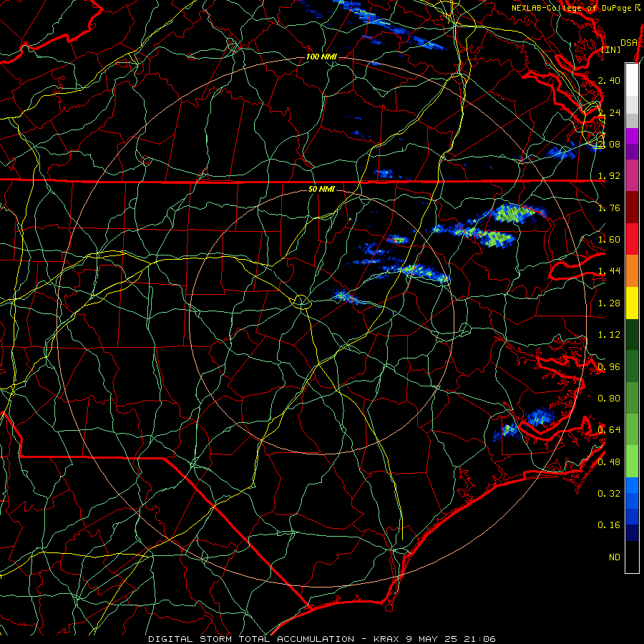Select the orange legend swatch
Viewport: 644px width, 644px height.
[632, 271]
